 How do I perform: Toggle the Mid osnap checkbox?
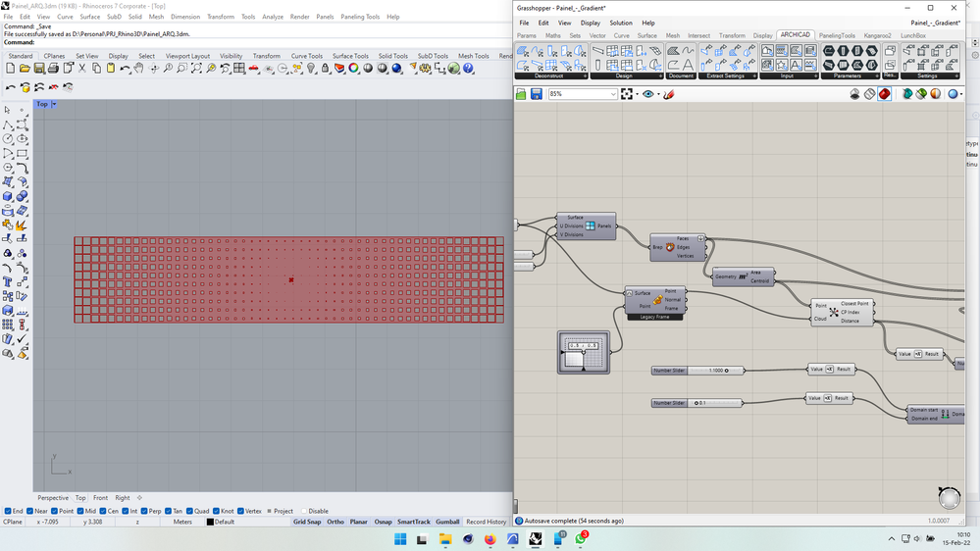pos(80,511)
